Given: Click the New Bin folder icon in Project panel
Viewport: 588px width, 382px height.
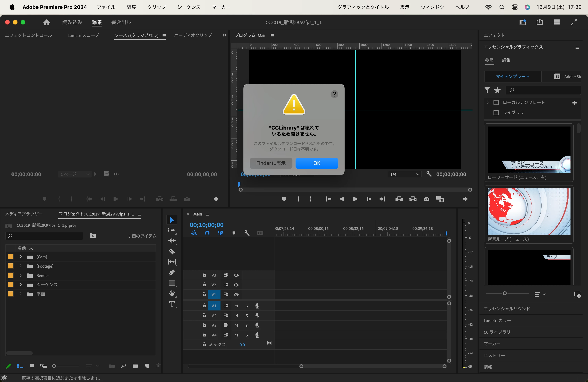Looking at the screenshot, I should pyautogui.click(x=135, y=366).
